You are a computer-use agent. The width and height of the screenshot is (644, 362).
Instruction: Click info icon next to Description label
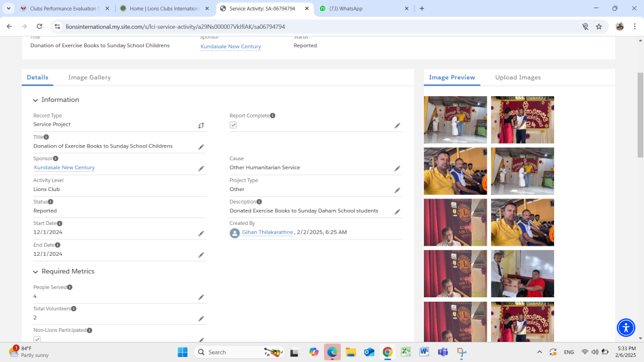tap(259, 202)
